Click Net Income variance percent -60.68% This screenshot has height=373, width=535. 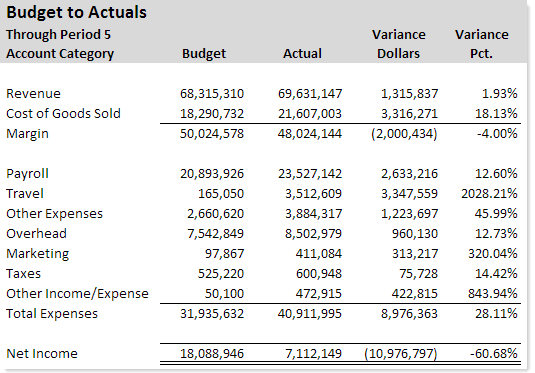tap(493, 354)
